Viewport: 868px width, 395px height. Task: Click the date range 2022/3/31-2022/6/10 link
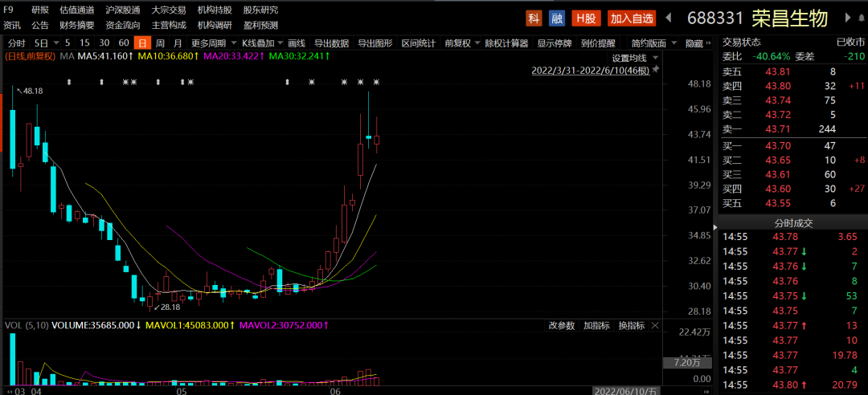click(x=590, y=71)
